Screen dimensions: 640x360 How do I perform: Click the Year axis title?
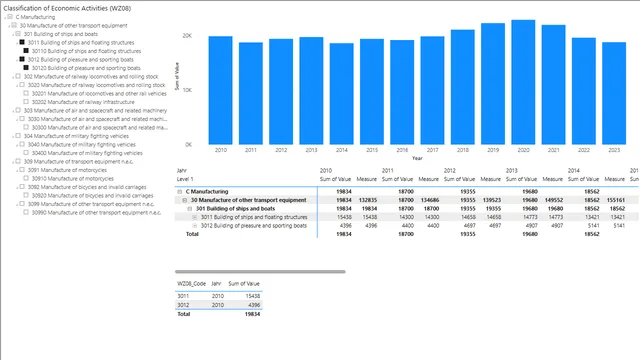click(x=417, y=158)
